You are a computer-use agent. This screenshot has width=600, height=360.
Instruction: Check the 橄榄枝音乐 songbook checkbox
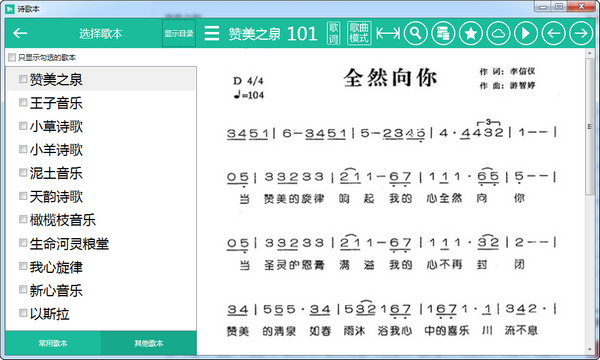(23, 219)
